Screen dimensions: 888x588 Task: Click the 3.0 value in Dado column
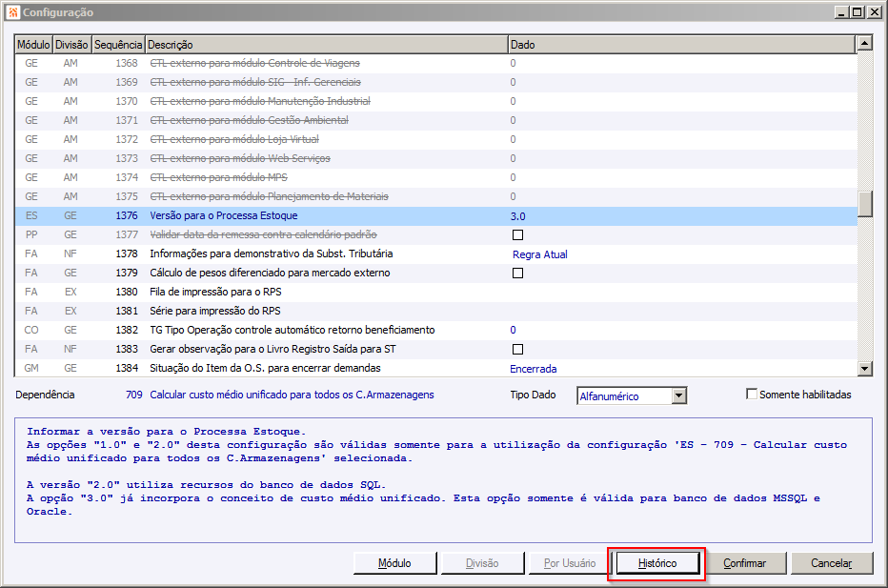[517, 216]
